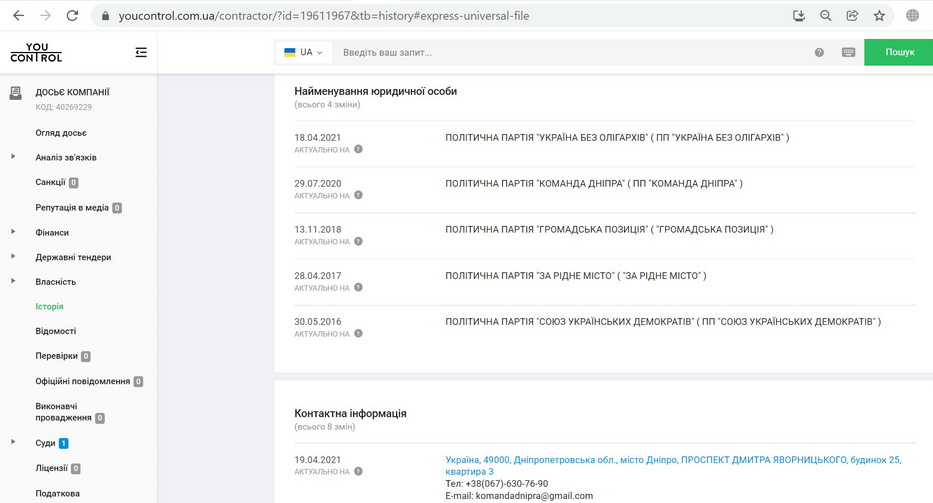The height and width of the screenshot is (503, 933).
Task: Click the green Пошук search button
Action: point(898,52)
